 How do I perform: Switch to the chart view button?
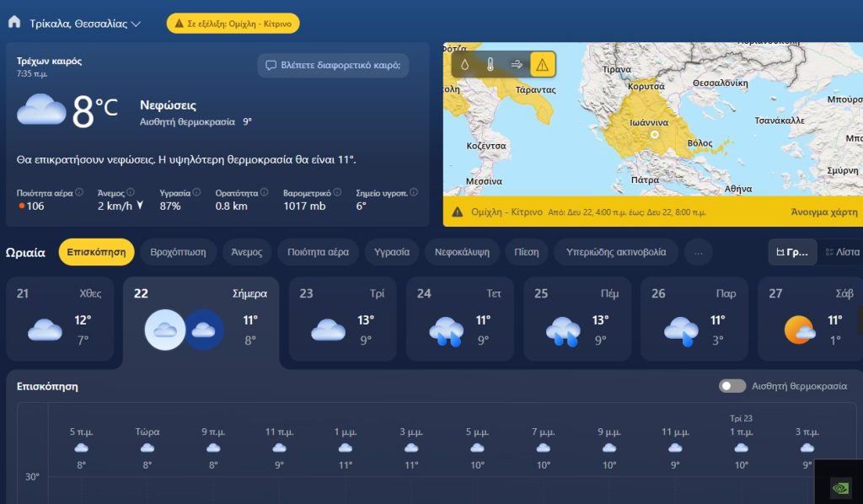click(792, 252)
